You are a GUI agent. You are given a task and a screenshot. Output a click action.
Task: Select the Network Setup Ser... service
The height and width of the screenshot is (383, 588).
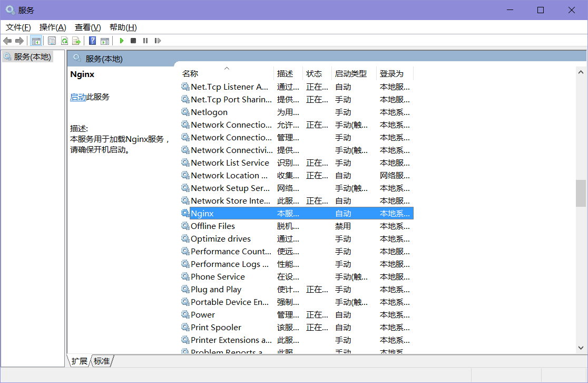click(230, 188)
